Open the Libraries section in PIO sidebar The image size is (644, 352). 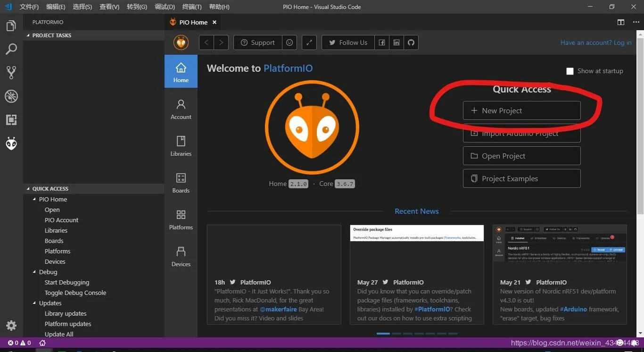(x=181, y=146)
